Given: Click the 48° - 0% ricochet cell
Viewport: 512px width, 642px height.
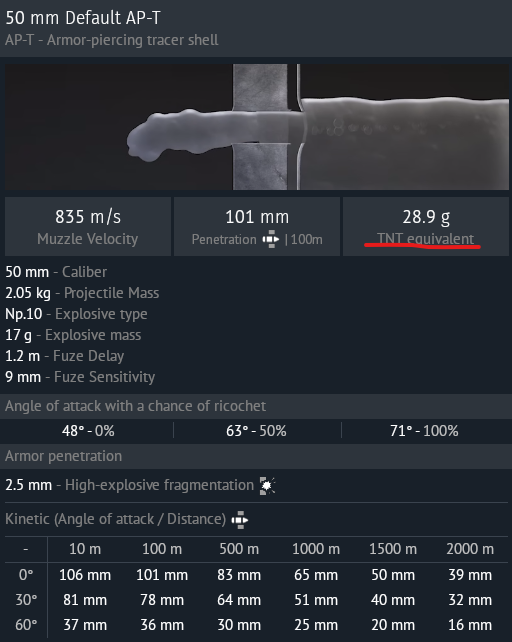Looking at the screenshot, I should point(88,431).
